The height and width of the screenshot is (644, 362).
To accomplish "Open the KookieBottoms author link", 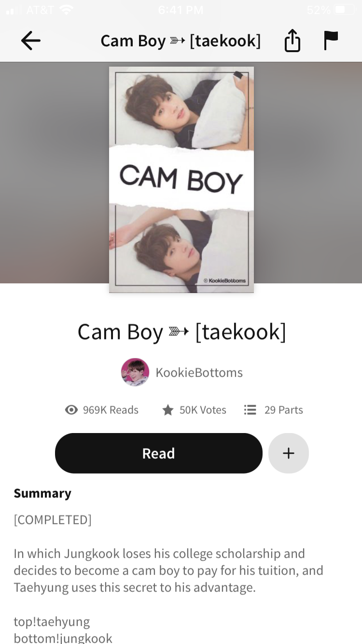I will [199, 372].
